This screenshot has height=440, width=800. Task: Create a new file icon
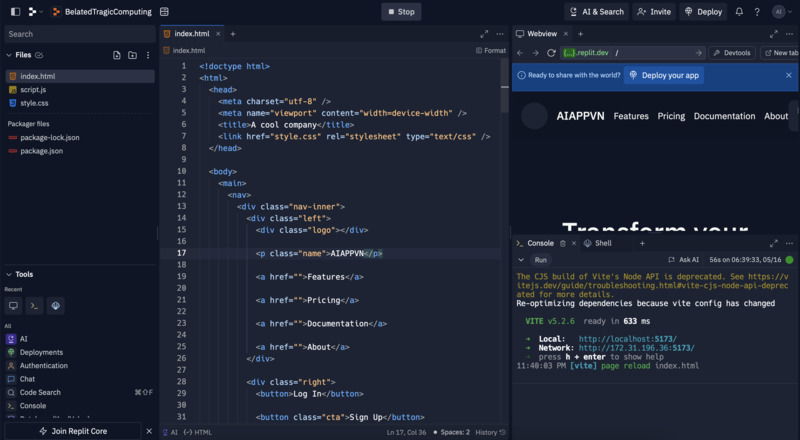[x=117, y=55]
